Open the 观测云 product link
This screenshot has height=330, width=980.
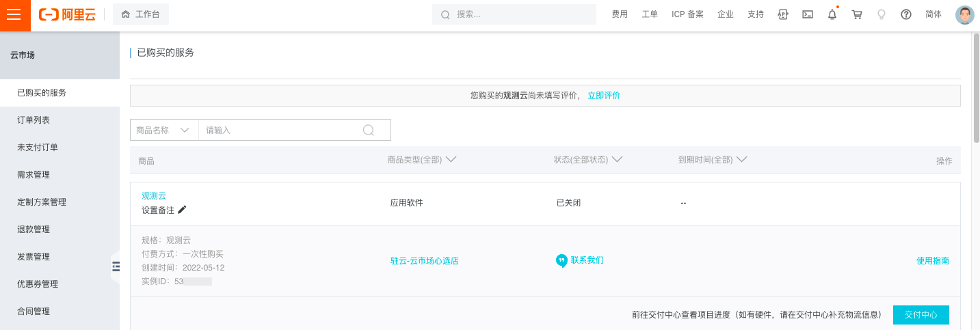pos(154,196)
